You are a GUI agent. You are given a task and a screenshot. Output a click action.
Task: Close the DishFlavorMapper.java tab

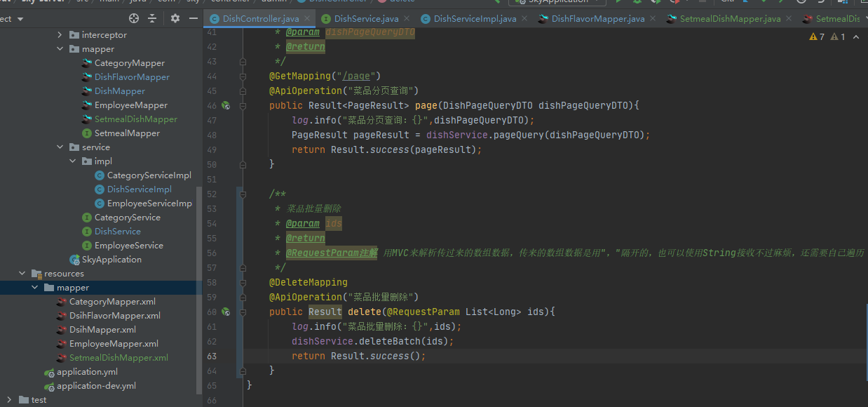point(653,19)
